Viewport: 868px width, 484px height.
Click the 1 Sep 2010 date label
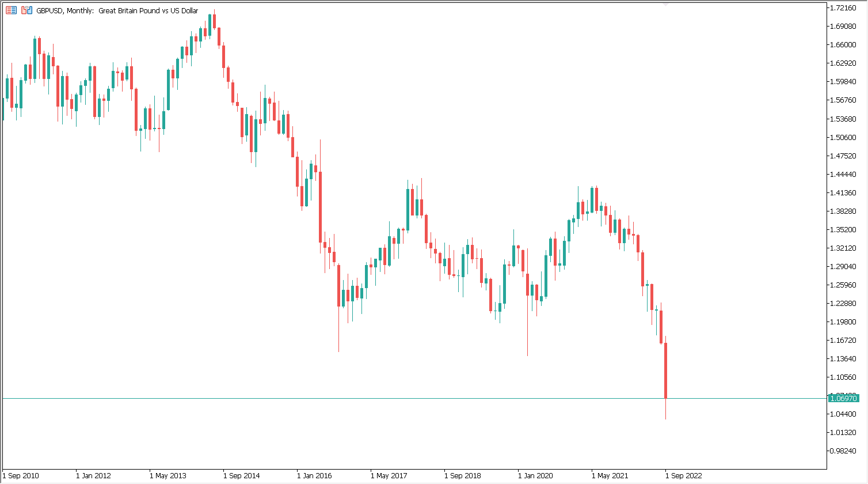pyautogui.click(x=21, y=476)
